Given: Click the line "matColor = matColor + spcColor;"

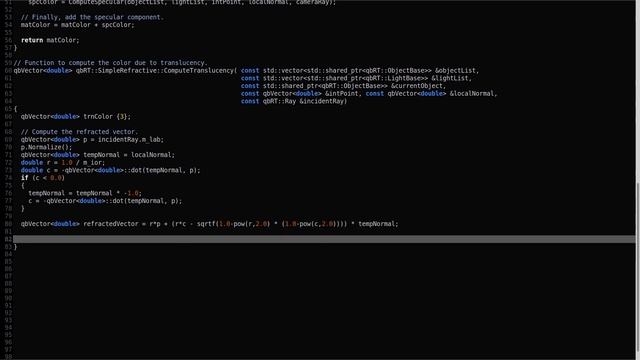Looking at the screenshot, I should click(x=78, y=25).
